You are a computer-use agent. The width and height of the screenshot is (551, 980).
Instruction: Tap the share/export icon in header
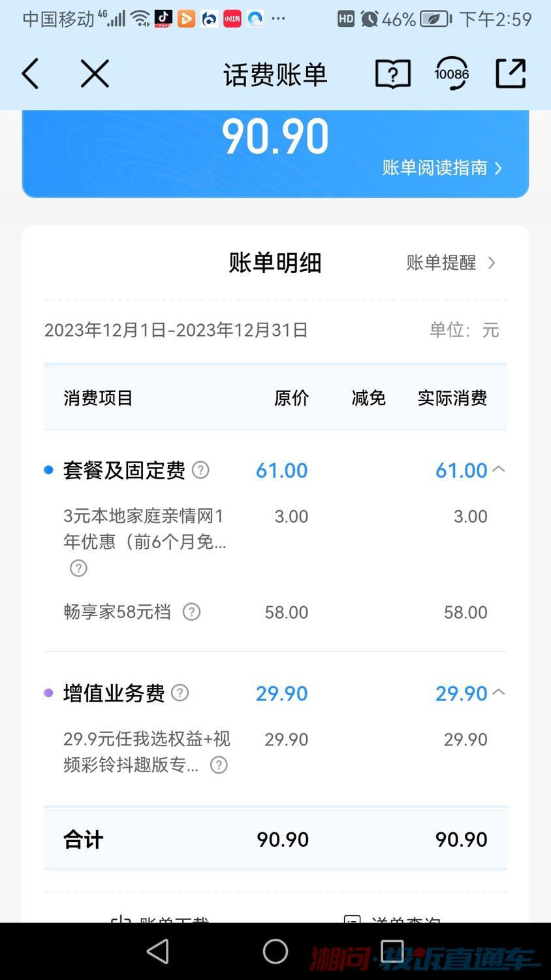pos(511,73)
